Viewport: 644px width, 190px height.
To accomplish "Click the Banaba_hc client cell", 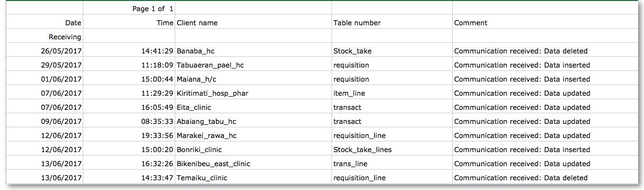I will tap(253, 51).
